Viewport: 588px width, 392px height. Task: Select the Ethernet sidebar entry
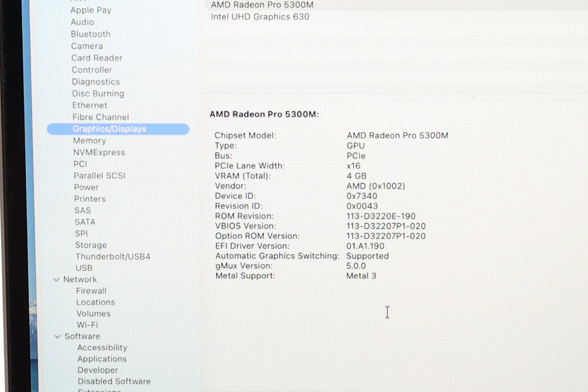click(90, 106)
